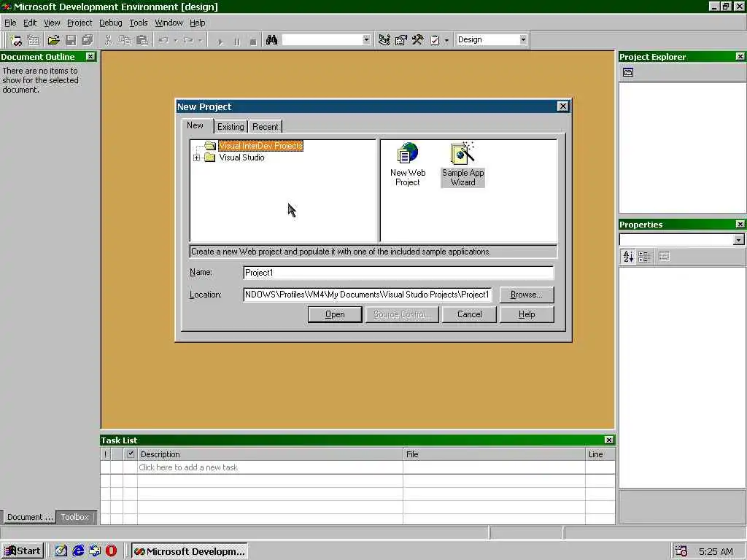The image size is (747, 560).
Task: Click the Save All toolbar icon
Action: 88,41
